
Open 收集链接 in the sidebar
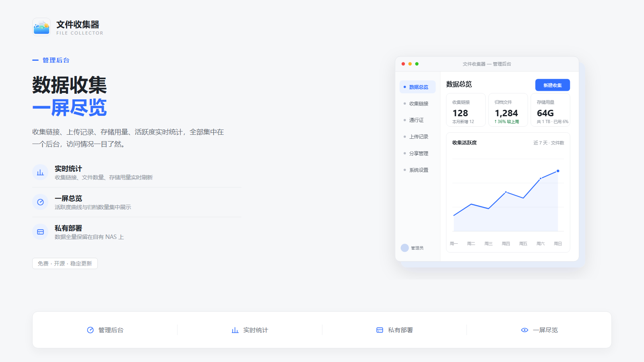point(417,103)
